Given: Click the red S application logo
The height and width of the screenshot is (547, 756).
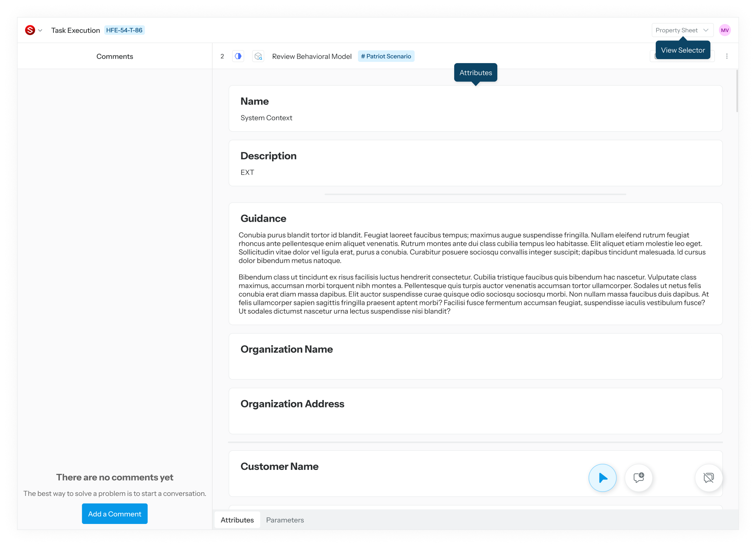Looking at the screenshot, I should click(x=30, y=30).
